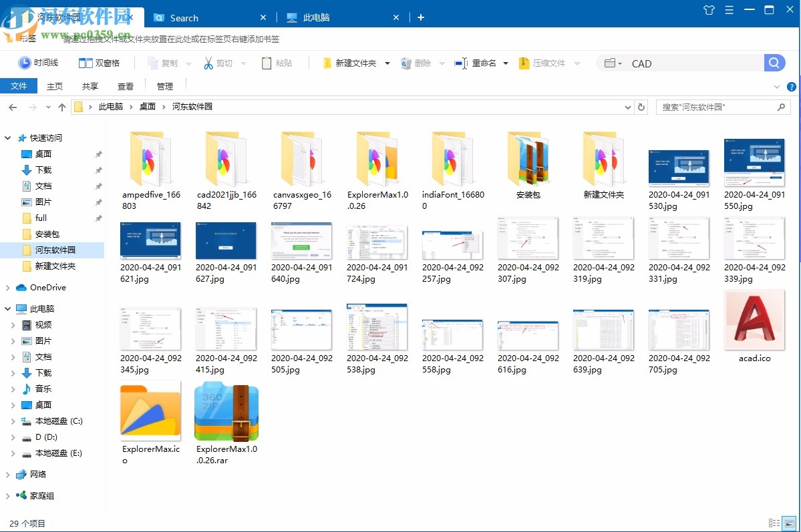Open the address bar history dropdown

coord(627,107)
